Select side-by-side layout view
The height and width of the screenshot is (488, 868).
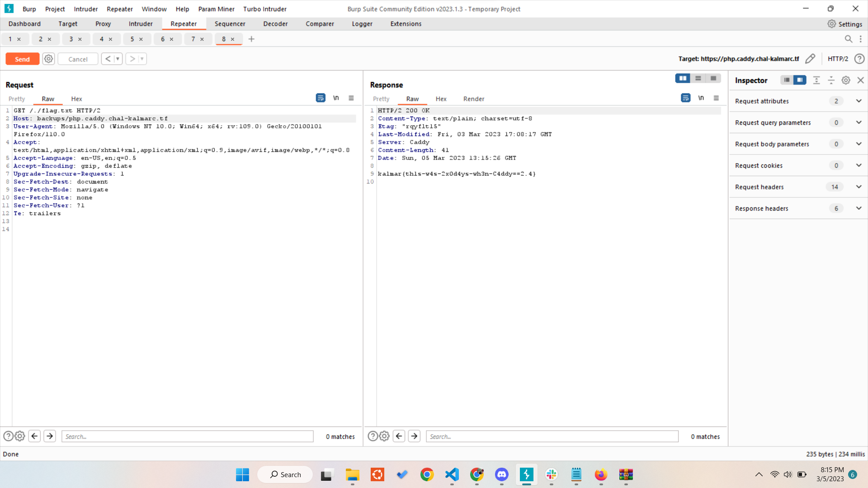683,79
